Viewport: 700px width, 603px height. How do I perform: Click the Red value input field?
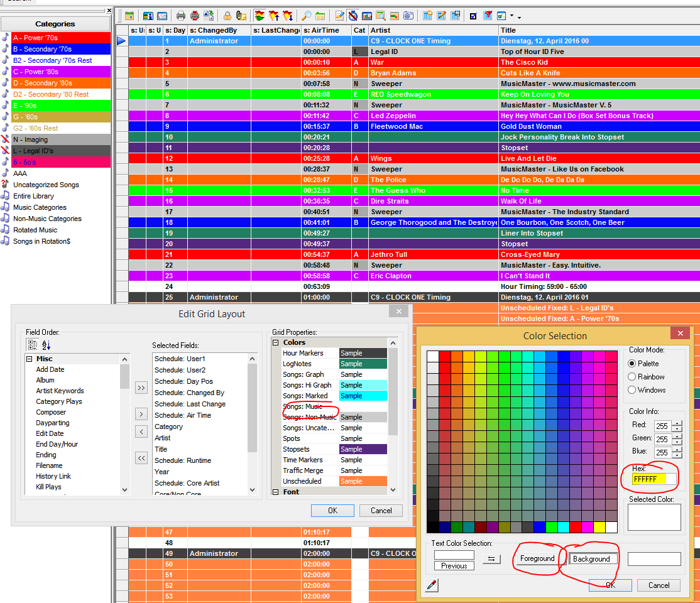tap(663, 426)
